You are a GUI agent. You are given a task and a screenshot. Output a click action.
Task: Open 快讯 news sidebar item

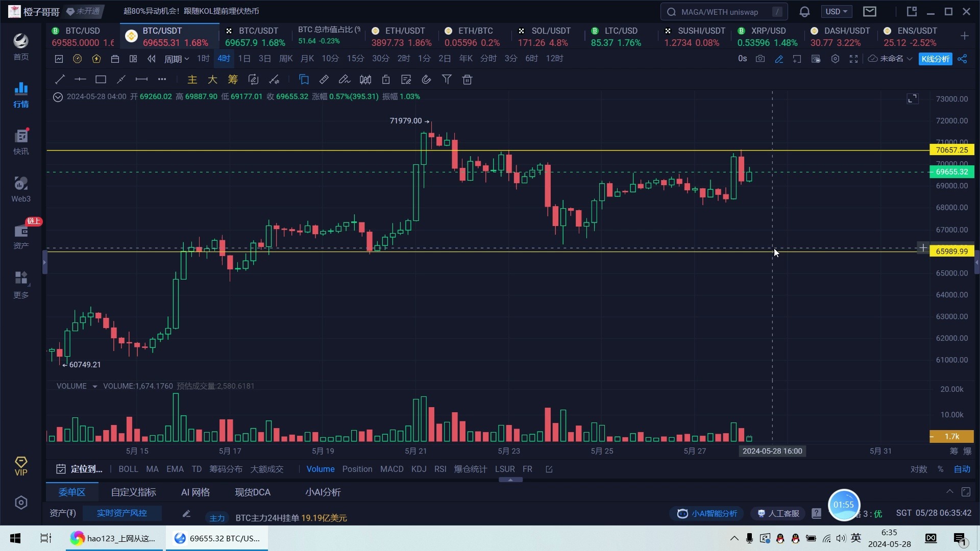click(x=21, y=142)
